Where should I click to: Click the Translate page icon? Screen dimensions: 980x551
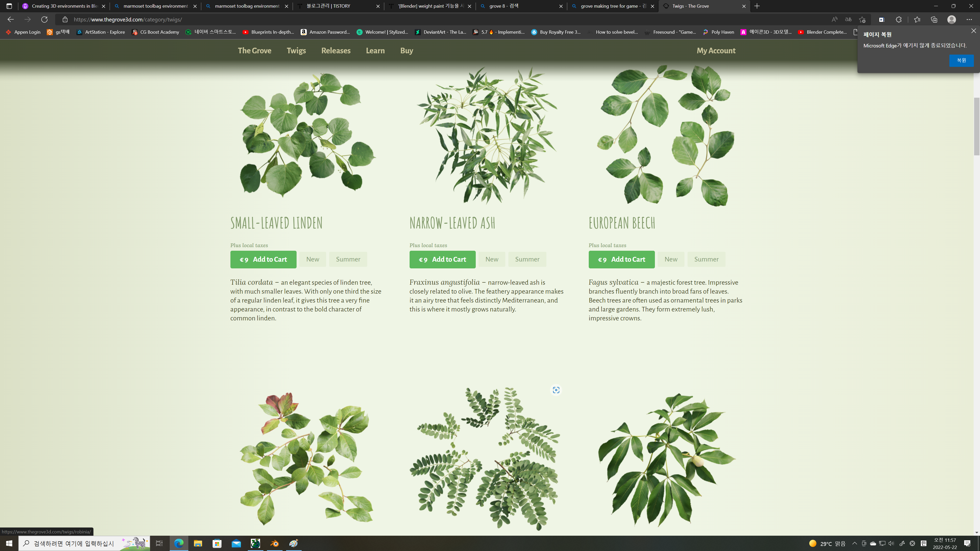(848, 19)
